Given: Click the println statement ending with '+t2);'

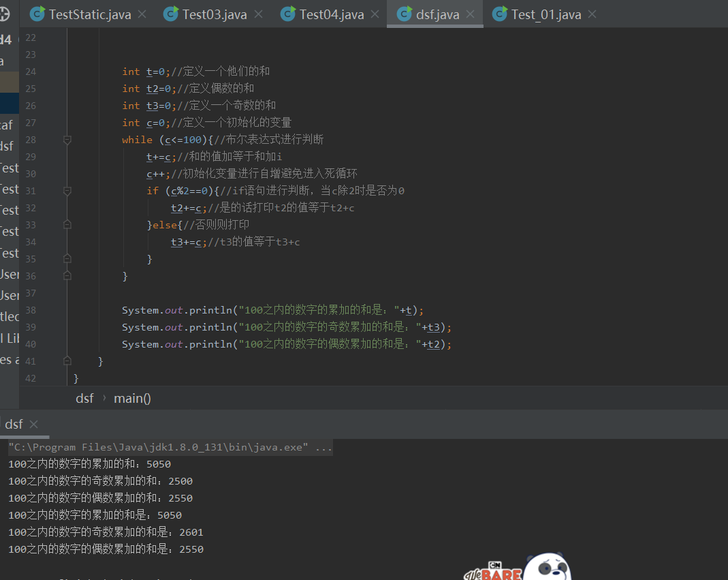Looking at the screenshot, I should click(x=287, y=344).
